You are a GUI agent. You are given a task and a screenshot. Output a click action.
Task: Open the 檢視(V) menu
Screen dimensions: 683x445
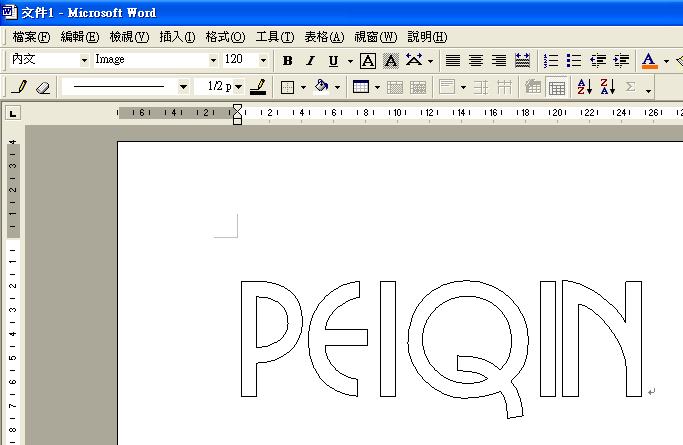[129, 37]
